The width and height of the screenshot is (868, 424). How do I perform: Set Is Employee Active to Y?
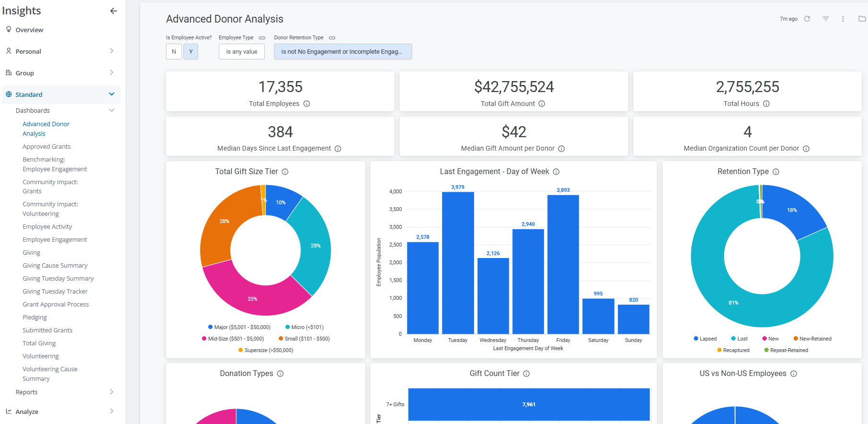pos(190,52)
